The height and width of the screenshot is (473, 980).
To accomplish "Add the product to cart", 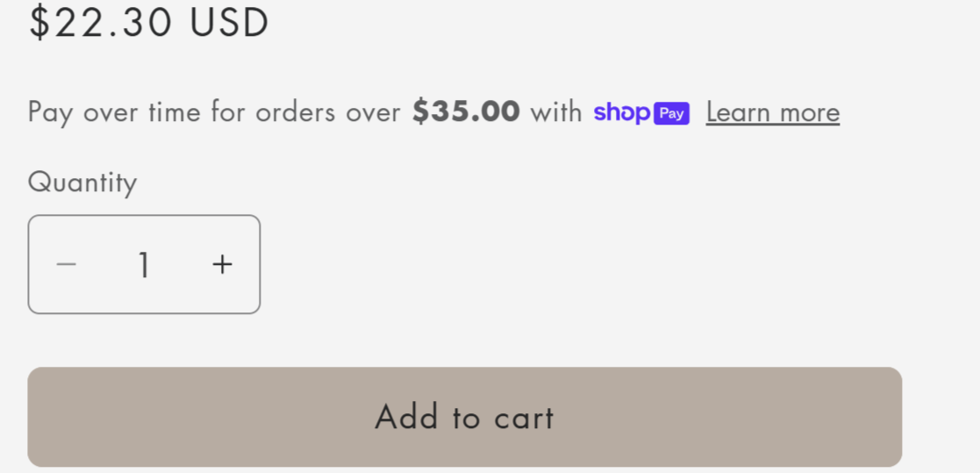I will pyautogui.click(x=464, y=417).
